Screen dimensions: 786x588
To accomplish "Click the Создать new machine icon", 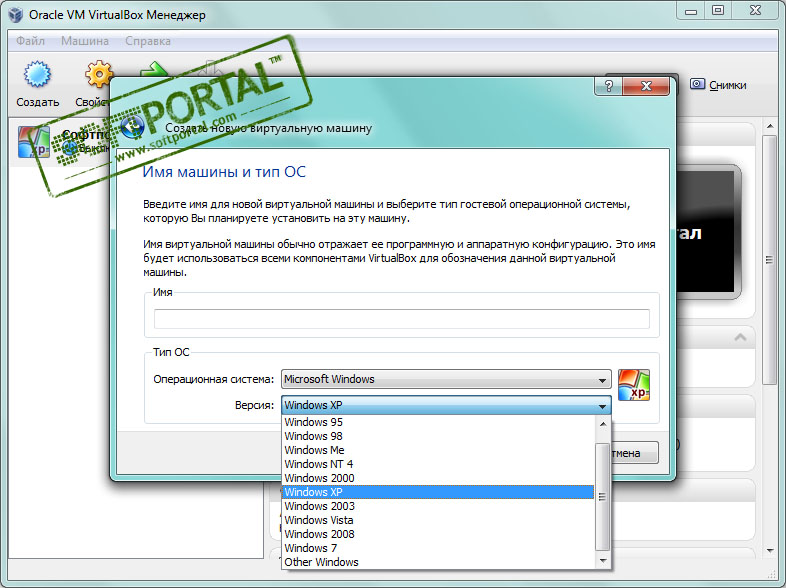I will pos(37,74).
